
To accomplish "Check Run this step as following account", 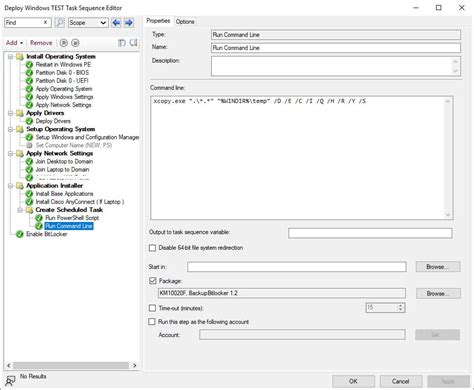I will (x=152, y=322).
